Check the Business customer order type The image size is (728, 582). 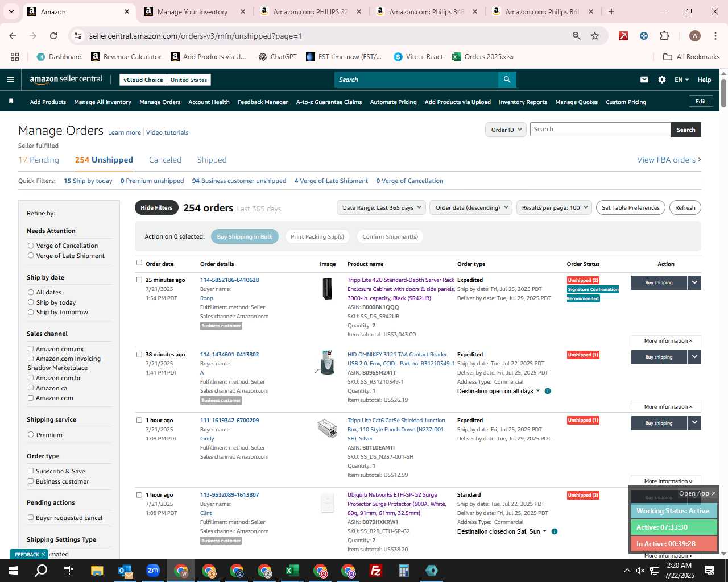[x=31, y=481]
